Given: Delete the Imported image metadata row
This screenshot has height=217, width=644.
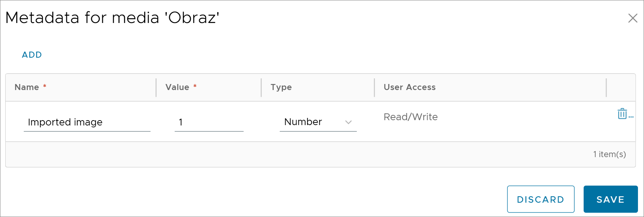Looking at the screenshot, I should [x=622, y=113].
